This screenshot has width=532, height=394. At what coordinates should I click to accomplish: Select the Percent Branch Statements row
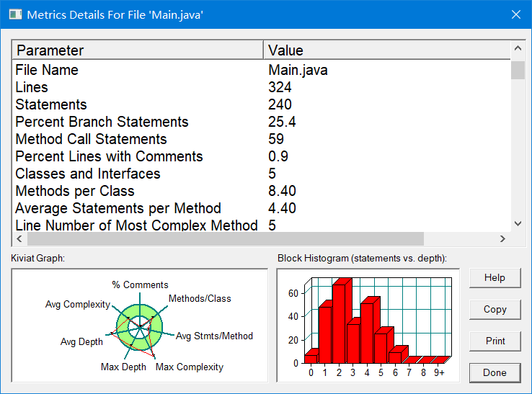click(261, 122)
